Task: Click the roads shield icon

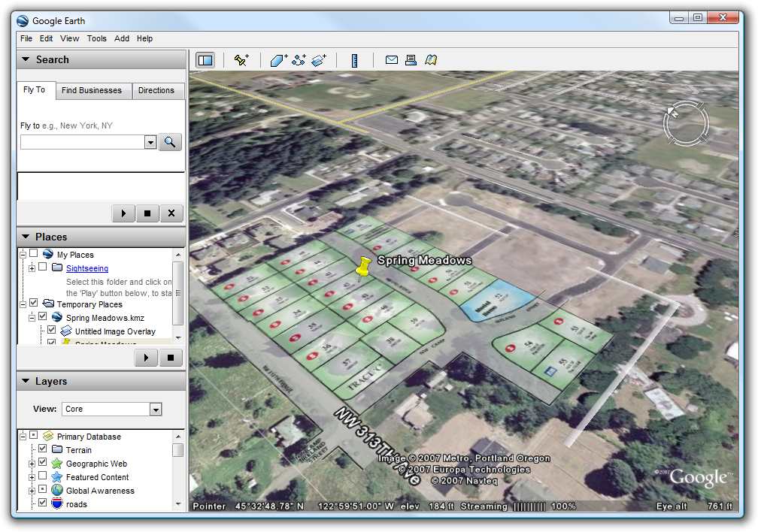Action: pos(57,503)
